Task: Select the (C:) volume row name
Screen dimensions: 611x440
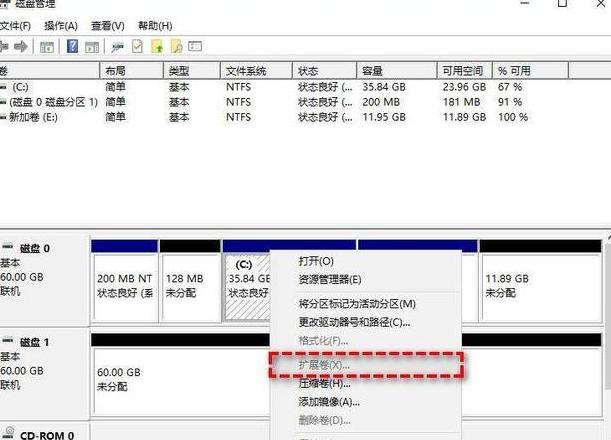Action: click(x=20, y=87)
